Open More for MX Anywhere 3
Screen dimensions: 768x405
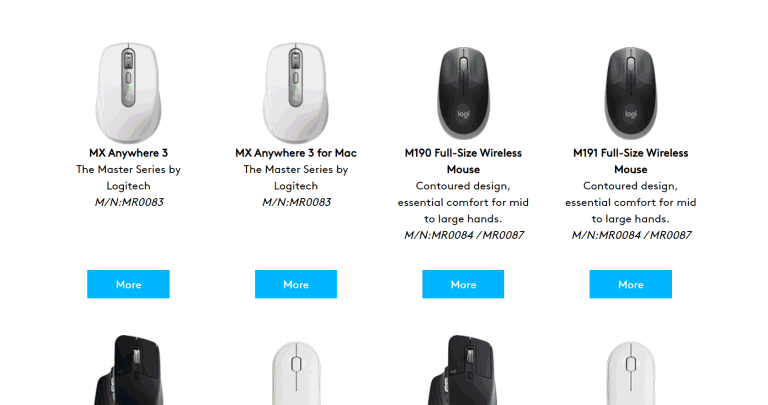pyautogui.click(x=128, y=284)
